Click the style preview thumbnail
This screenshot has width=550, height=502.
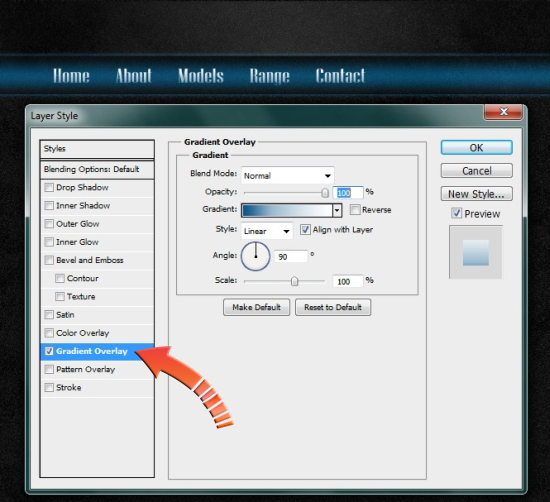pos(476,252)
